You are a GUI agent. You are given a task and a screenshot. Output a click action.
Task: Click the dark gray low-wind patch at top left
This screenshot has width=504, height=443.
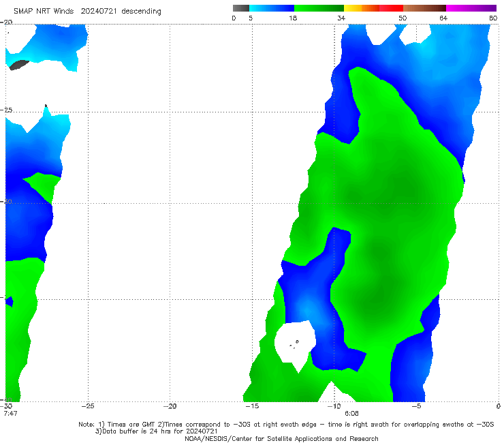click(18, 65)
